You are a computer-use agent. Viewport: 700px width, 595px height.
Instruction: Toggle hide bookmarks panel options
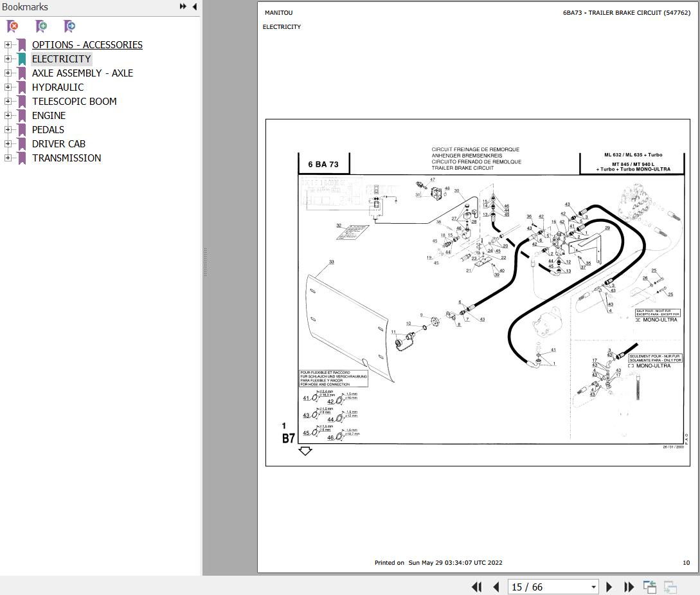(183, 6)
